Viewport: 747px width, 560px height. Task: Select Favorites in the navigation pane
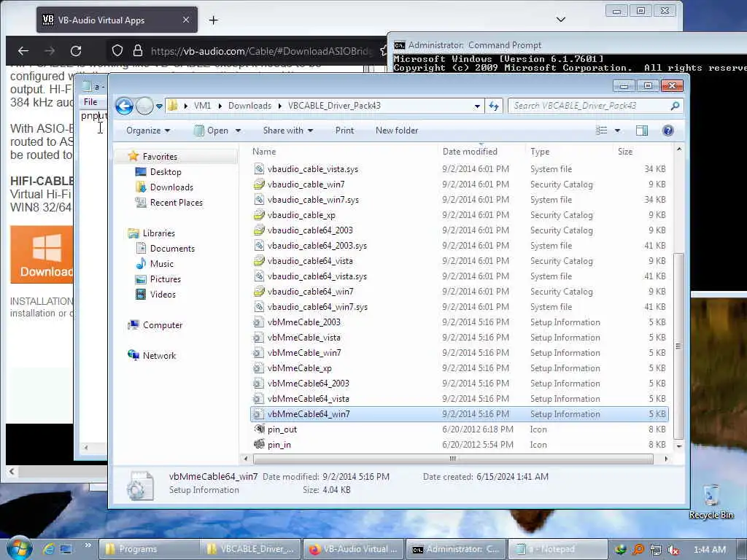tap(160, 157)
